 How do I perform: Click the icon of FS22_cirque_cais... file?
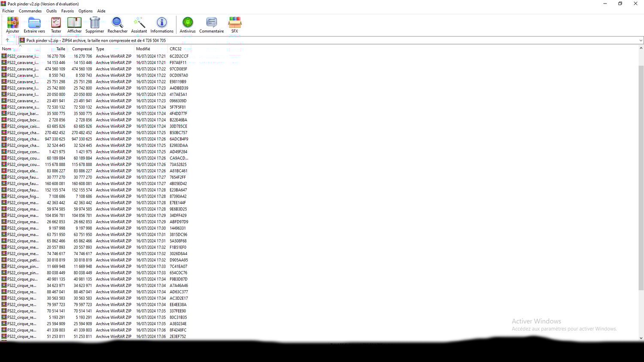click(4, 126)
